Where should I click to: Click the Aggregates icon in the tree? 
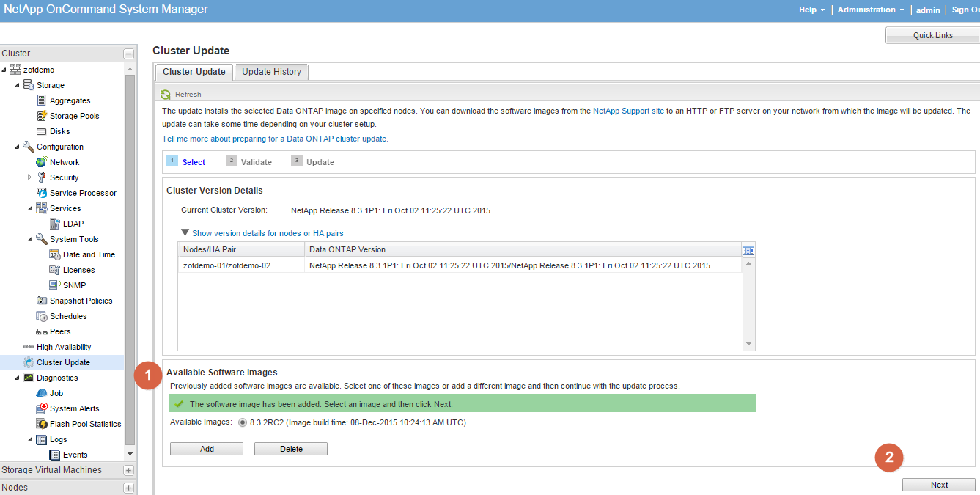43,100
